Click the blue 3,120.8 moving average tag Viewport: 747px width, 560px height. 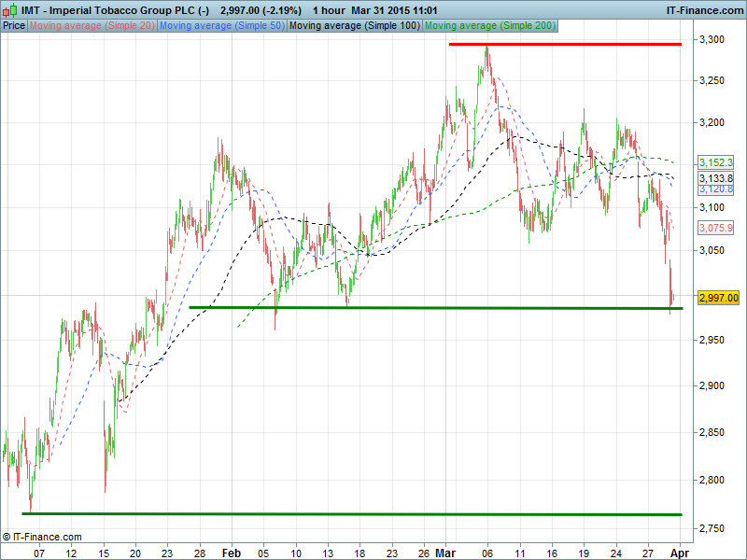pos(716,189)
